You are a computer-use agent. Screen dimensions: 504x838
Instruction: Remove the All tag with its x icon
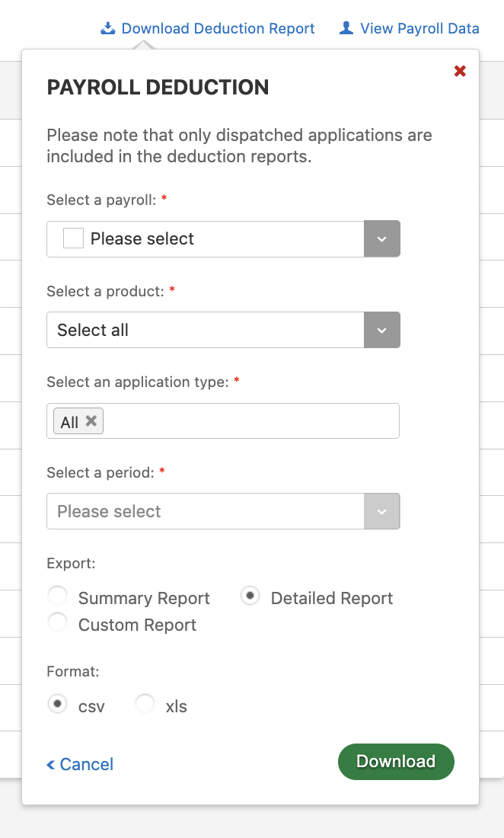coord(91,420)
